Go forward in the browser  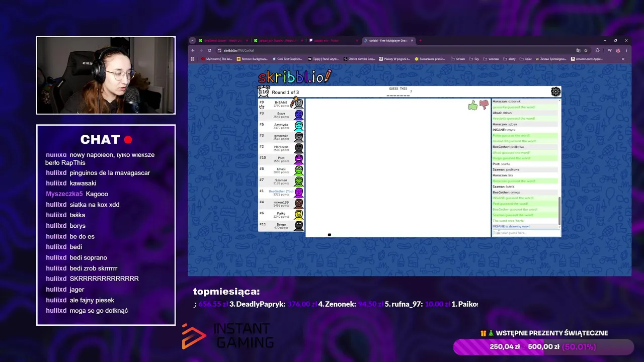tap(201, 50)
